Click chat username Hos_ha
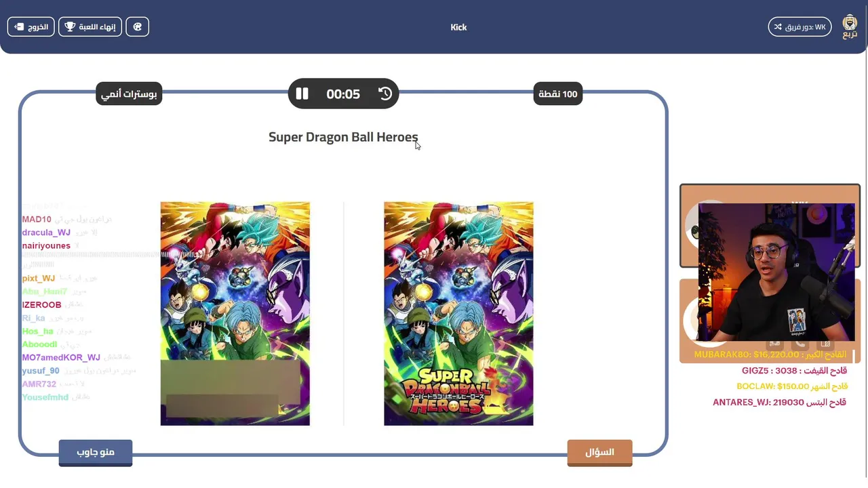This screenshot has width=868, height=488. point(37,331)
